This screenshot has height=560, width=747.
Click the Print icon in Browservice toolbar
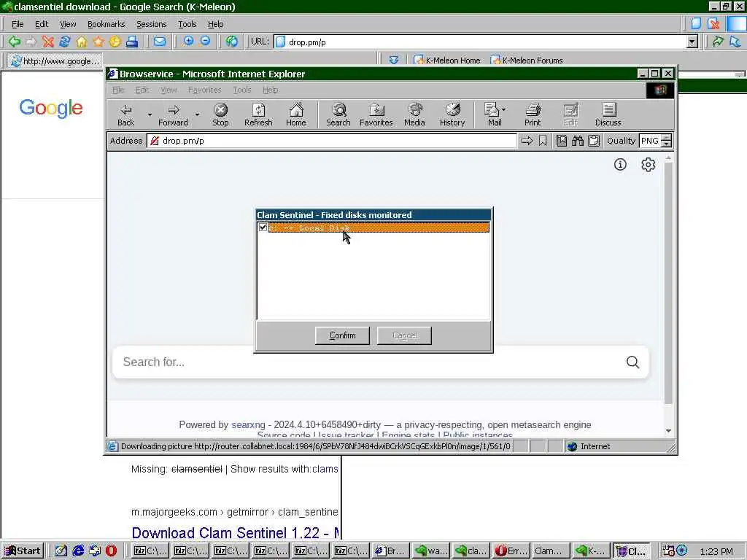click(533, 114)
